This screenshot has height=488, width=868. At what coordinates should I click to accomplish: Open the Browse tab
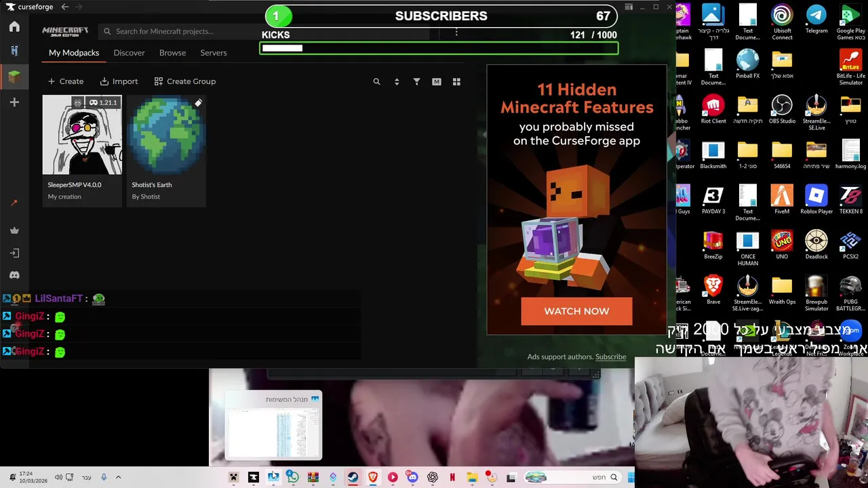[x=172, y=52]
